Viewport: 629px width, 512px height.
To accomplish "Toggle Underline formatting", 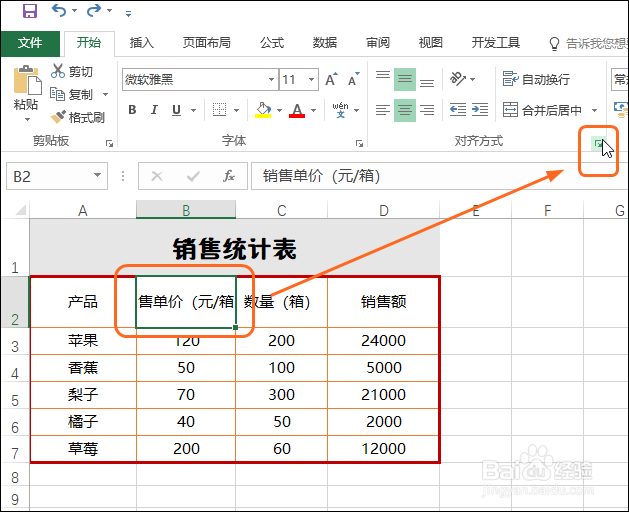I will pos(176,110).
